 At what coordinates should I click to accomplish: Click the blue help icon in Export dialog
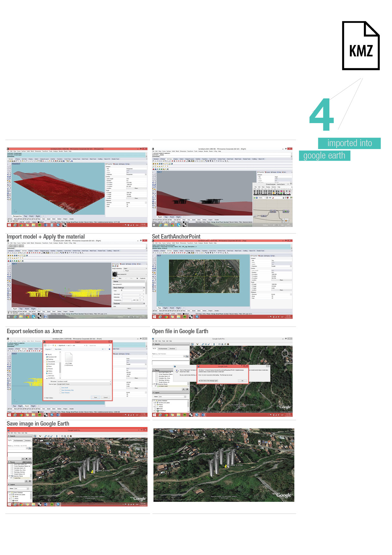[109, 349]
